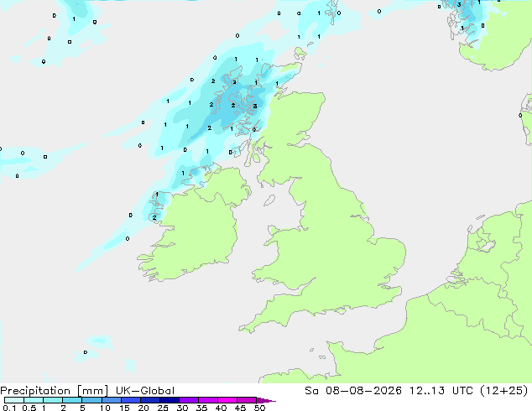This screenshot has height=411, width=532.
Task: Click the "UK-Global" model name text
Action: (x=145, y=391)
